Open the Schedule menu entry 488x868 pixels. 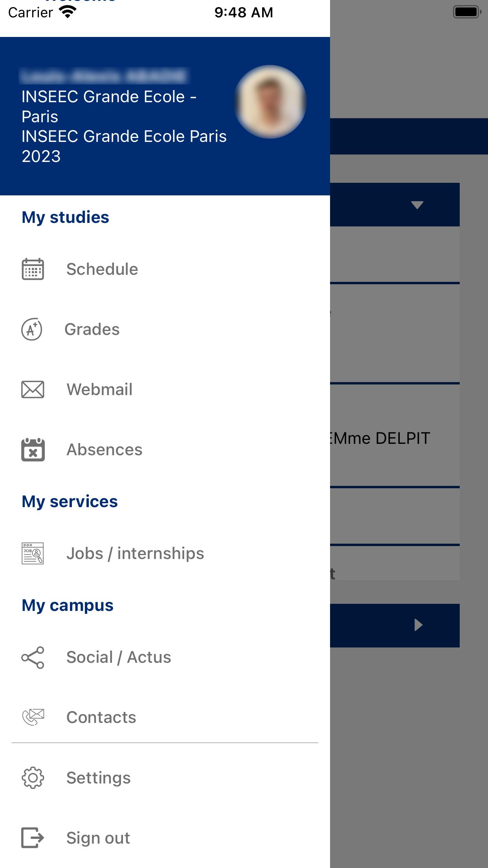click(102, 269)
